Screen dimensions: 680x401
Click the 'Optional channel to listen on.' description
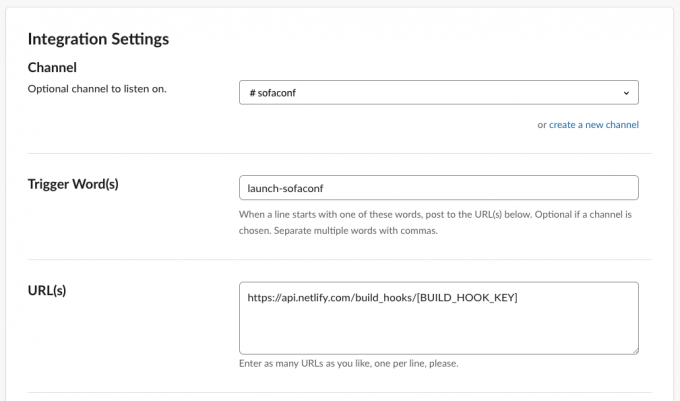tap(97, 89)
